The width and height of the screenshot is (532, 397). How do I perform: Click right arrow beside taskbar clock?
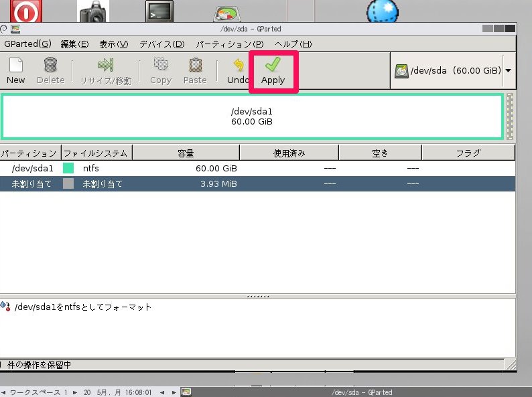[174, 392]
